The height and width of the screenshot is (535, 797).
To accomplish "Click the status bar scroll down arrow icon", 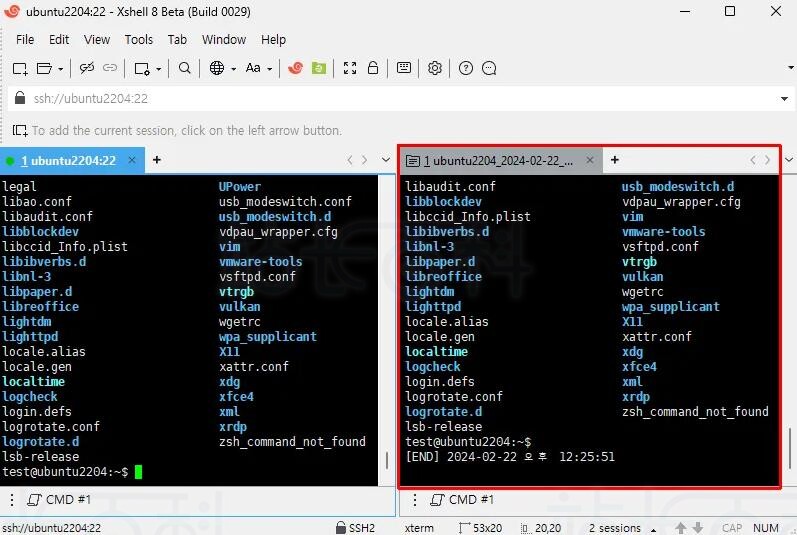I will tap(698, 528).
